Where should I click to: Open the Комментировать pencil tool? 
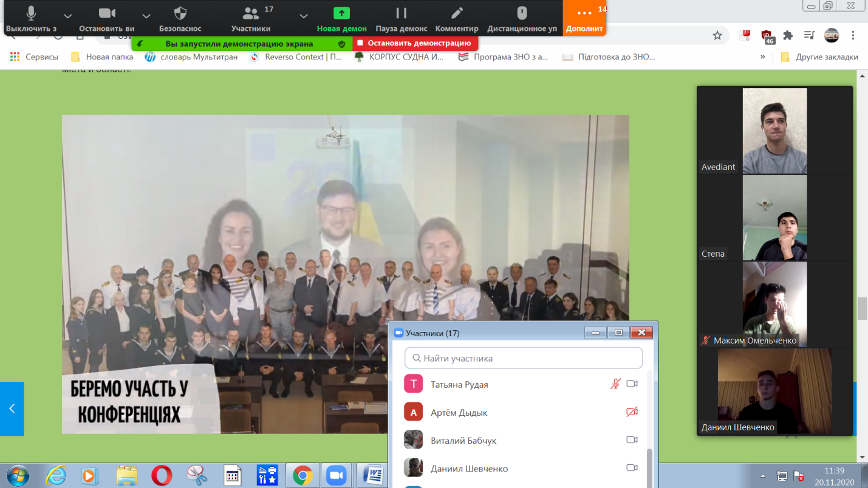457,18
